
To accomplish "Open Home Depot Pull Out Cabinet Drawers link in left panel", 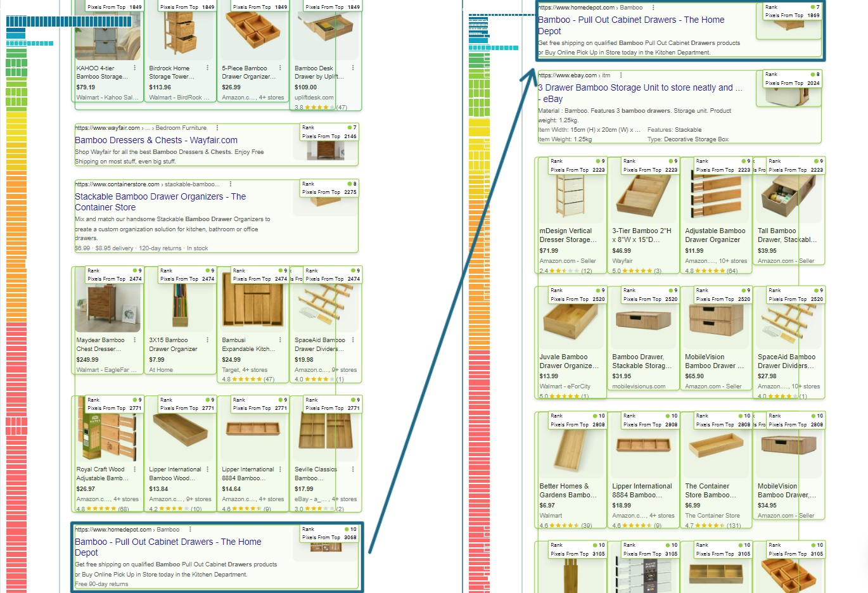I will tap(168, 547).
